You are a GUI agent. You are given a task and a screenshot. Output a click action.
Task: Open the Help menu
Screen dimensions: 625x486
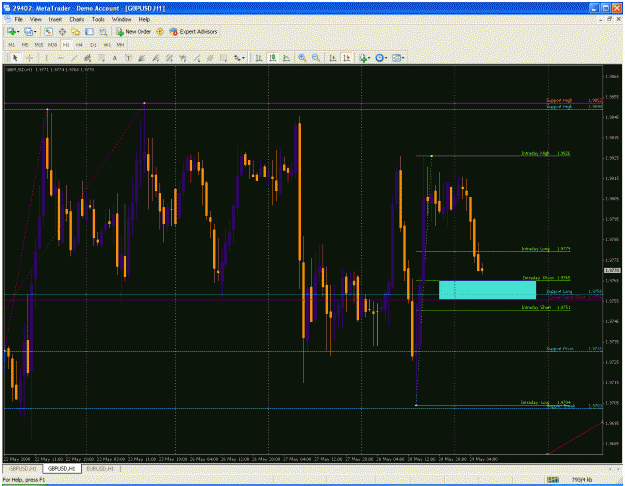(x=144, y=19)
